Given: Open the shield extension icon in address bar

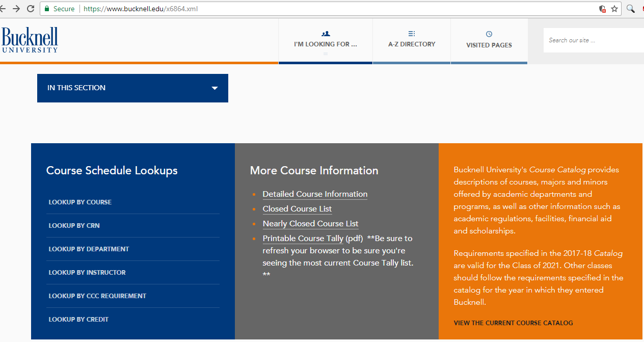Looking at the screenshot, I should click(x=602, y=9).
